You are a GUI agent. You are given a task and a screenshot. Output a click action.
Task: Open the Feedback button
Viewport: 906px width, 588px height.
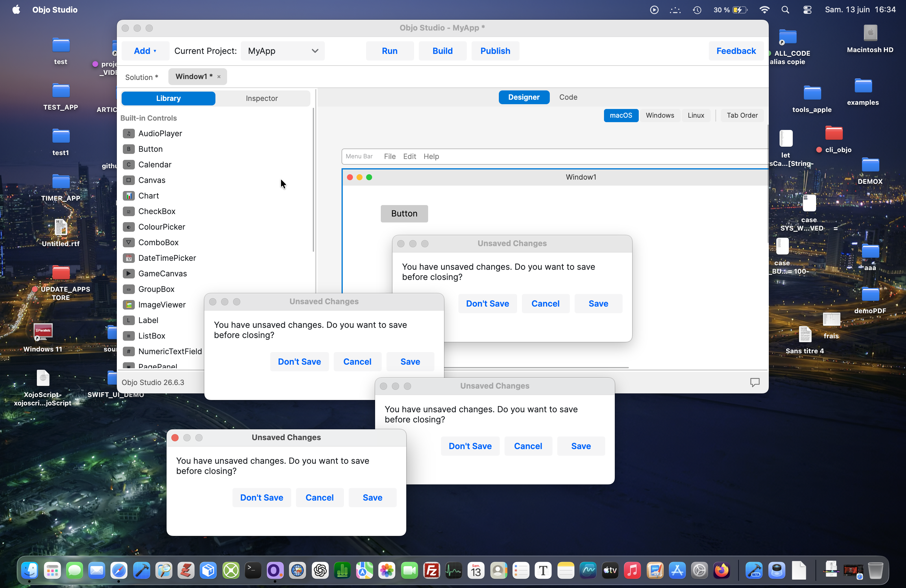coord(736,51)
